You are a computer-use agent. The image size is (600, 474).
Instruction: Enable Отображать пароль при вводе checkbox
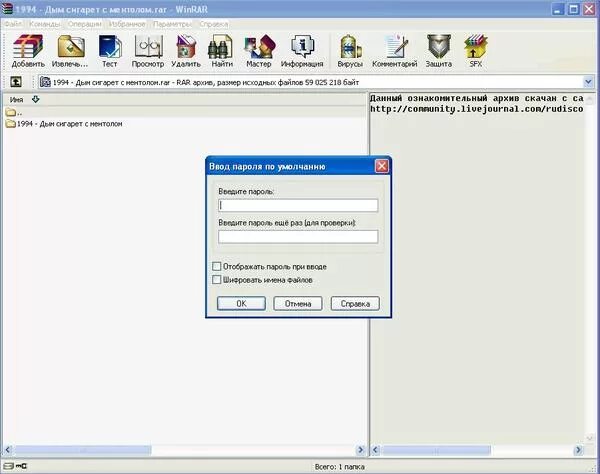tap(217, 266)
